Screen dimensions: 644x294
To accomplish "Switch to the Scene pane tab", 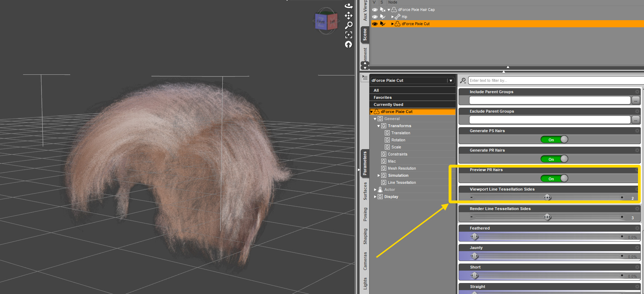I will pyautogui.click(x=365, y=35).
